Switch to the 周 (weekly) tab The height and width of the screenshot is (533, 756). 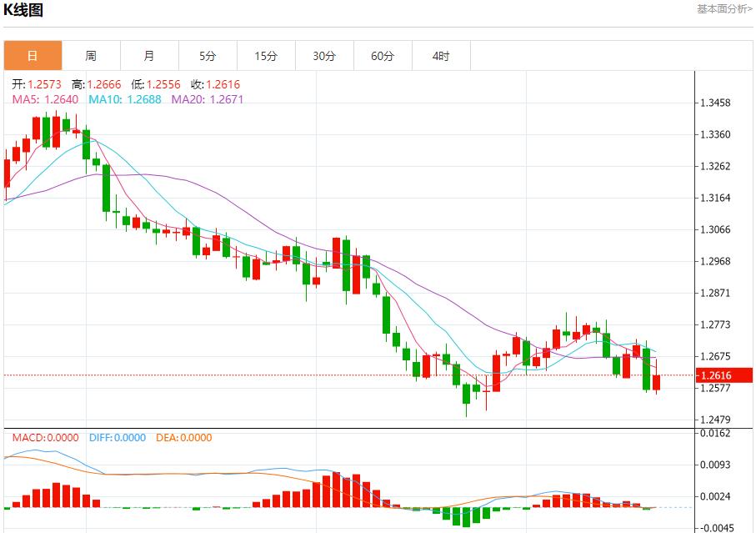click(x=91, y=56)
